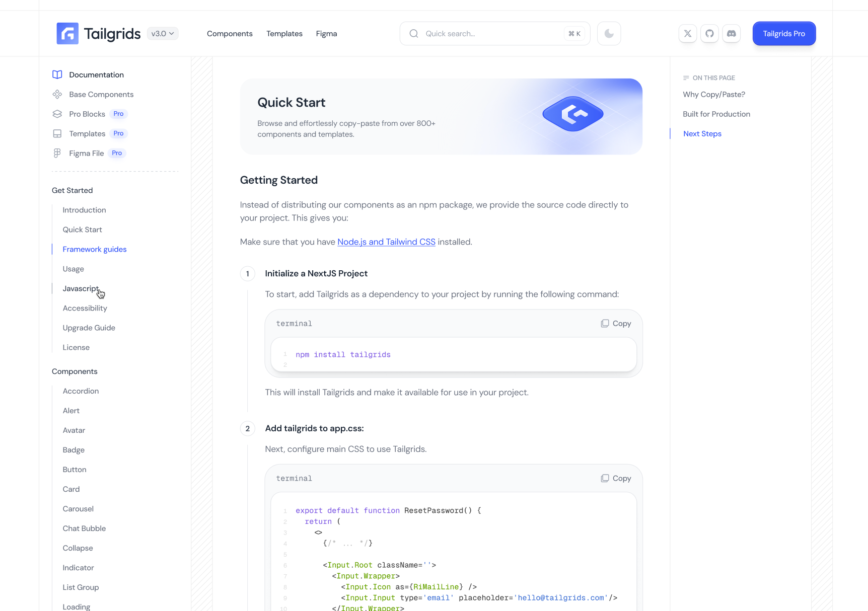Viewport: 868px width, 611px height.
Task: Open the Usage page
Action: [x=73, y=269]
